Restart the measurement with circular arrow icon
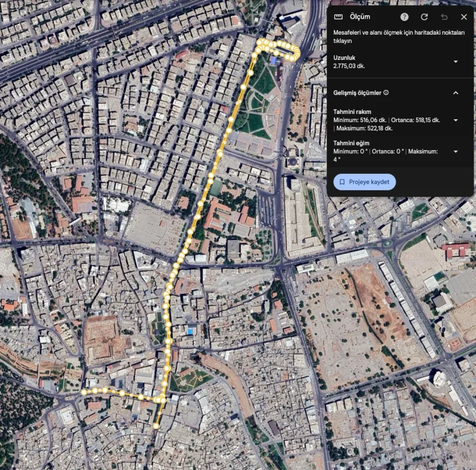The height and width of the screenshot is (470, 476). tap(424, 17)
